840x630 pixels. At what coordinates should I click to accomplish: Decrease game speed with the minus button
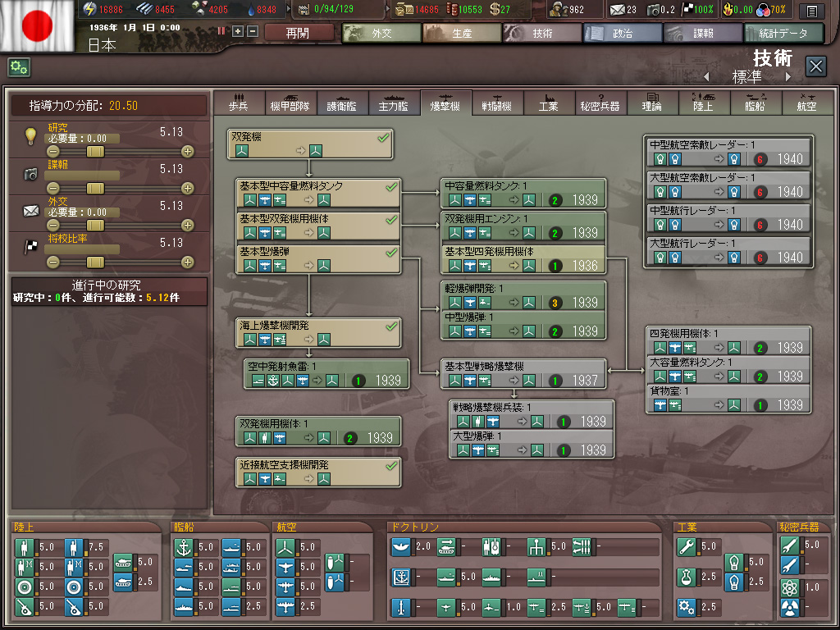point(252,31)
